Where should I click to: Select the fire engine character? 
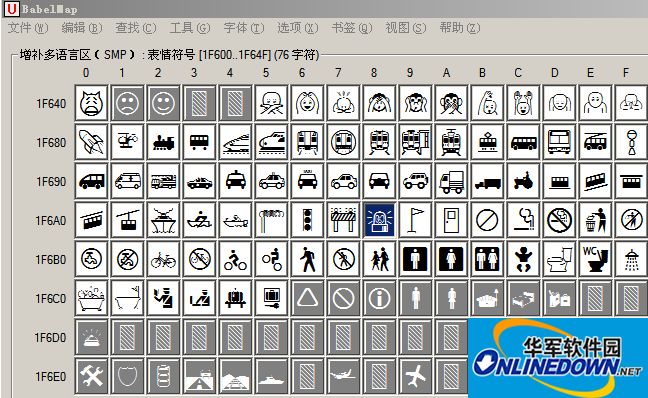[163, 181]
